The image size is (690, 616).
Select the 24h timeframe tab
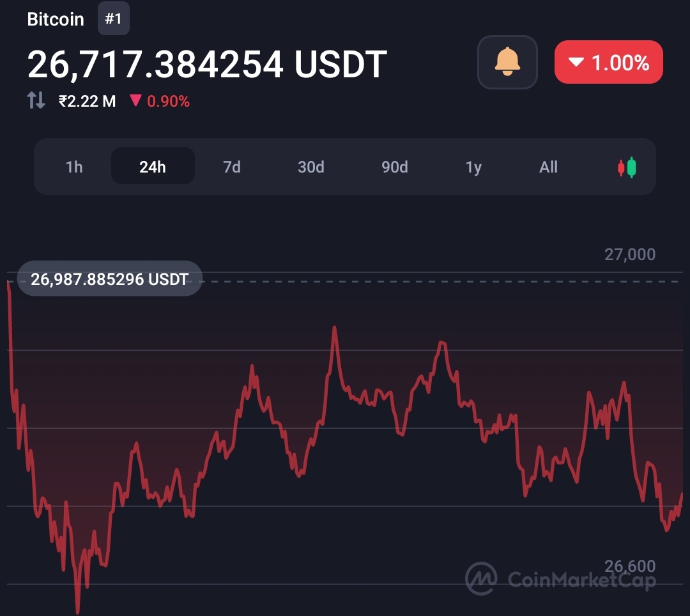point(153,166)
